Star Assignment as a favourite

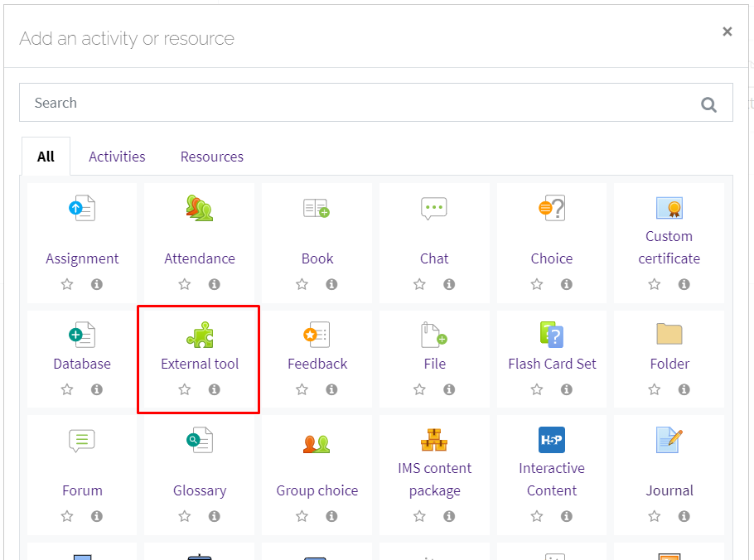(x=67, y=284)
